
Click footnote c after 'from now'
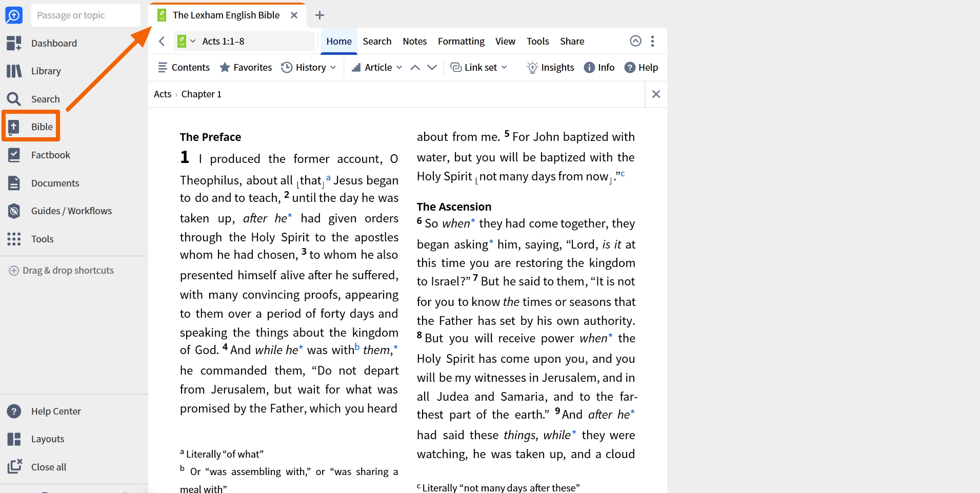click(x=623, y=174)
